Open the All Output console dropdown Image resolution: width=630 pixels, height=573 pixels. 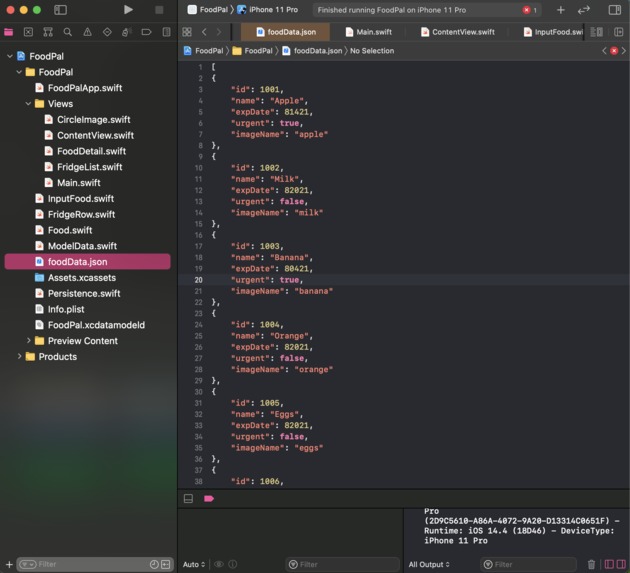point(429,564)
